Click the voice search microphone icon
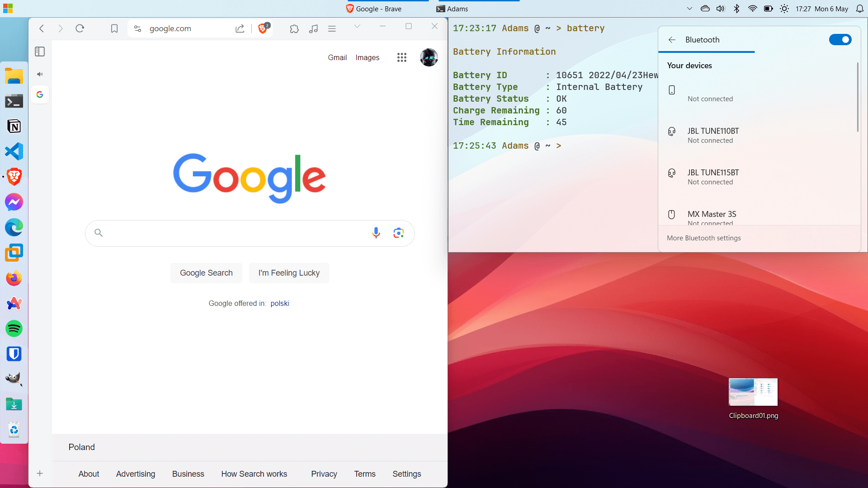Image resolution: width=868 pixels, height=488 pixels. (376, 233)
